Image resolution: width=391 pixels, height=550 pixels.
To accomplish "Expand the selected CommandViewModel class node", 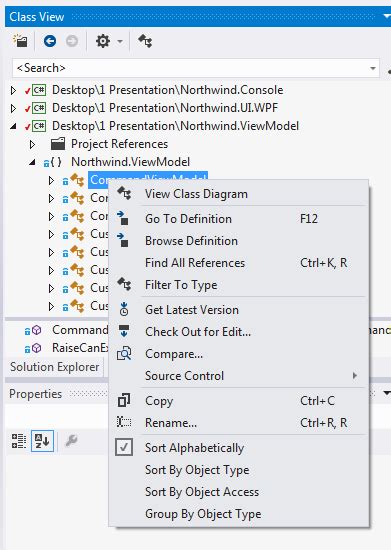I will (51, 180).
